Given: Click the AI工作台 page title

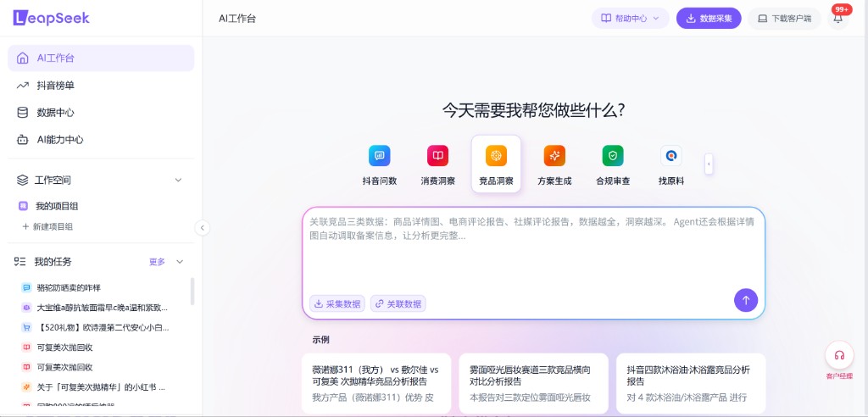Looking at the screenshot, I should (237, 19).
